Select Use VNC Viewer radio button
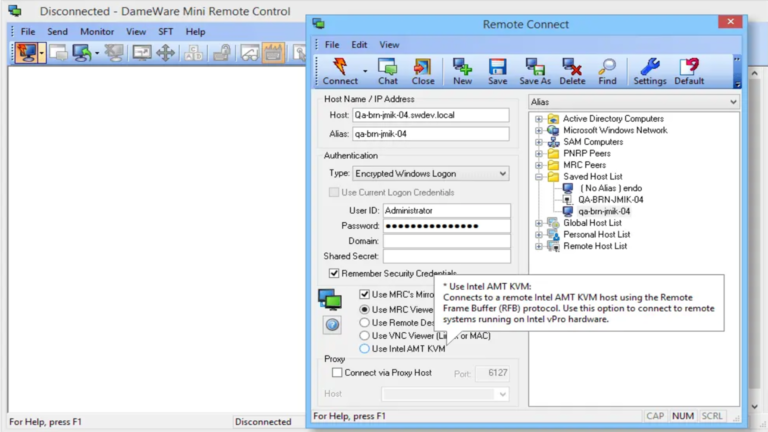 [364, 336]
